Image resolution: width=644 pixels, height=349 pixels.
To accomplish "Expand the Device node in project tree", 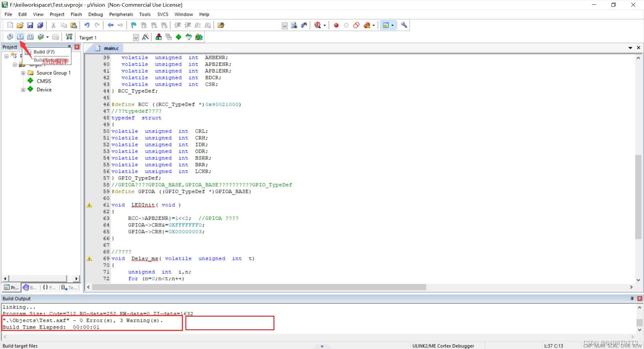I will click(x=23, y=90).
